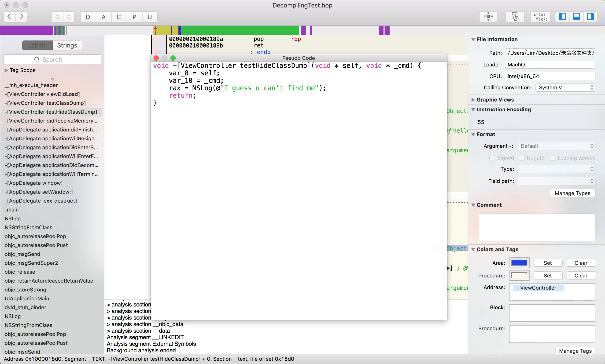Click the navigate back arrow

click(10, 17)
